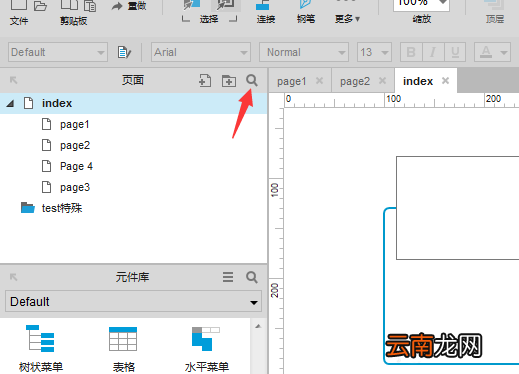Collapse the index tree node triangle
Image resolution: width=519 pixels, height=374 pixels.
coord(10,103)
